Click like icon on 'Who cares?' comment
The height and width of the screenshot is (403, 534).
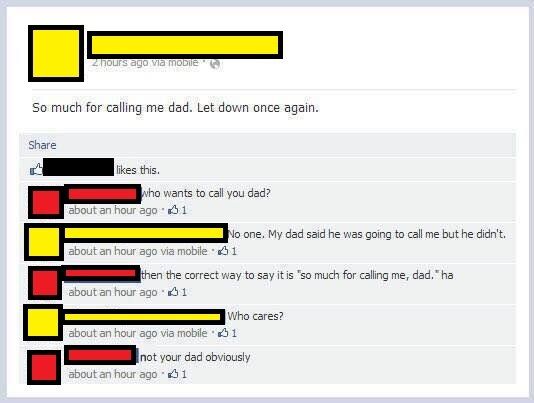(223, 332)
